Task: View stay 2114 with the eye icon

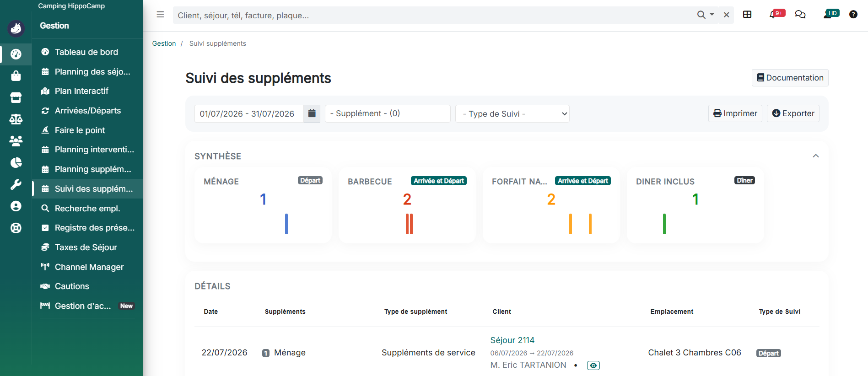Action: [x=593, y=365]
